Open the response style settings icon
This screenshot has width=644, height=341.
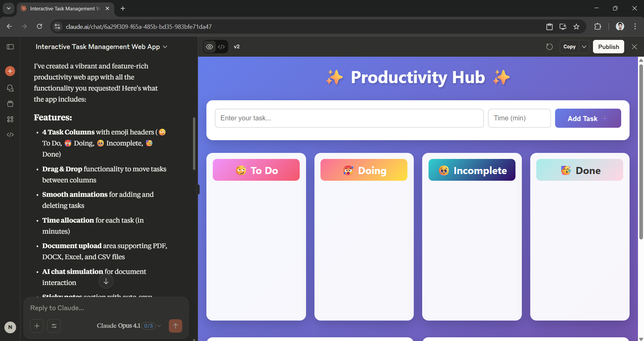point(54,326)
